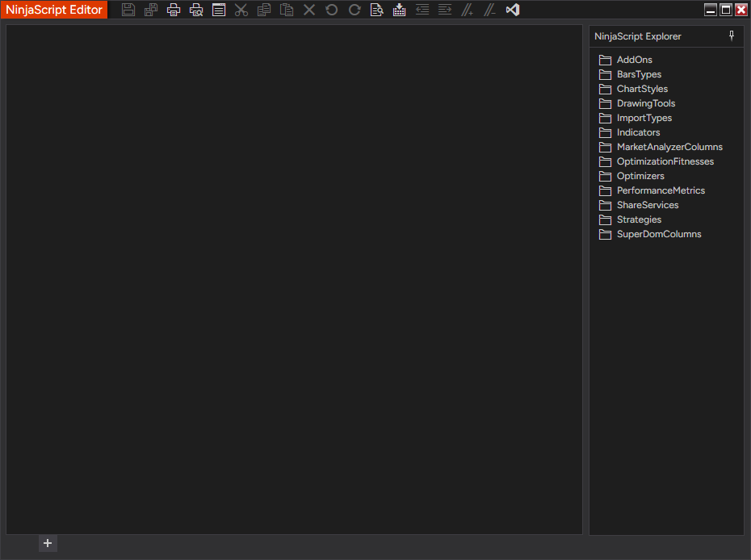
Task: Open the Strategies folder
Action: [630, 219]
